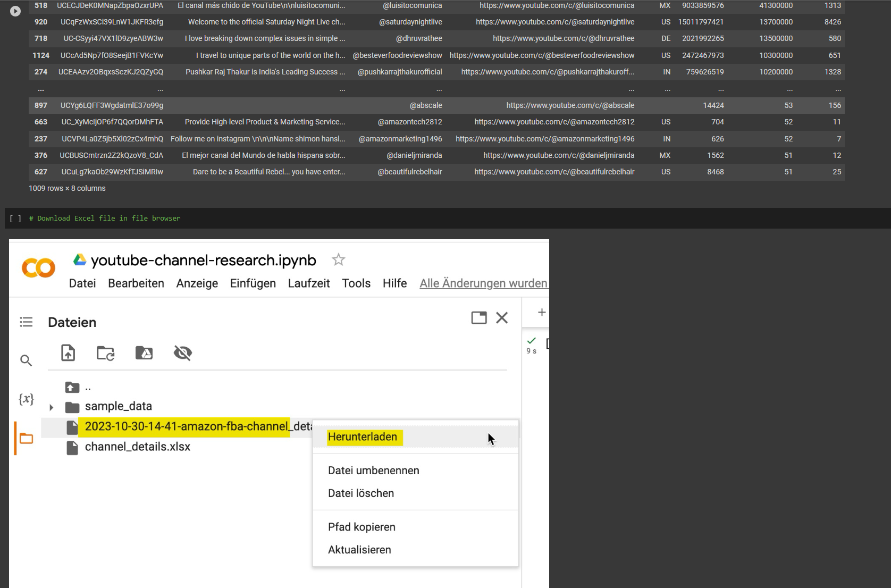Mount Google Drive folder icon
891x588 pixels.
point(144,352)
